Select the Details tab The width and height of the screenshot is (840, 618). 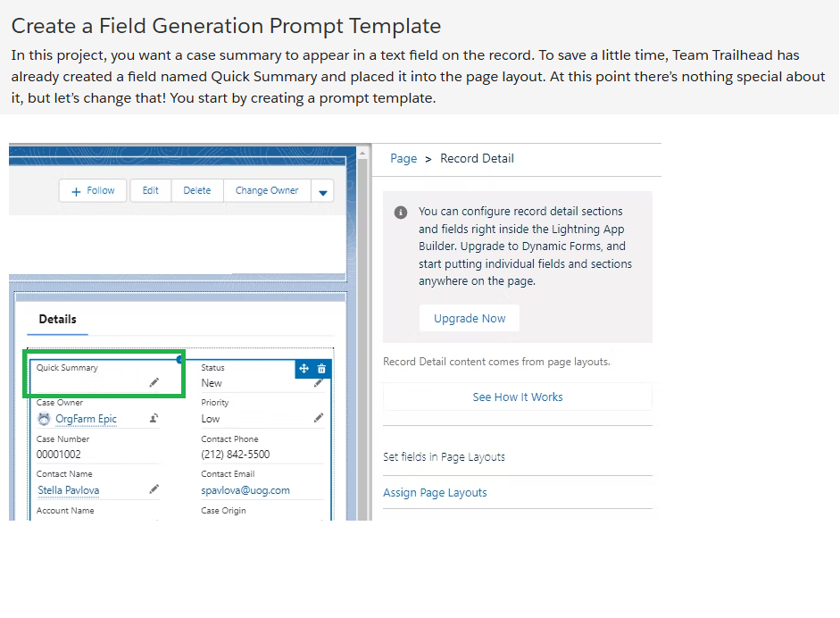pos(57,320)
